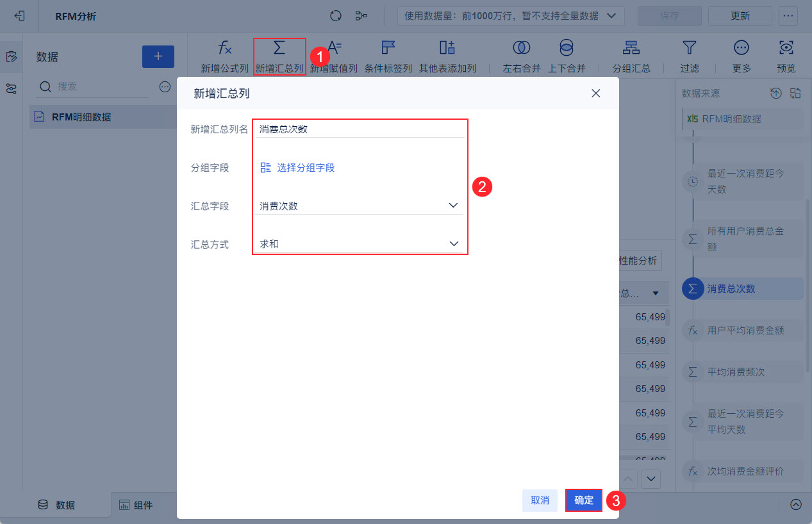Select the 最近一次消费距今平均天数 step
This screenshot has height=524, width=812.
pyautogui.click(x=743, y=422)
